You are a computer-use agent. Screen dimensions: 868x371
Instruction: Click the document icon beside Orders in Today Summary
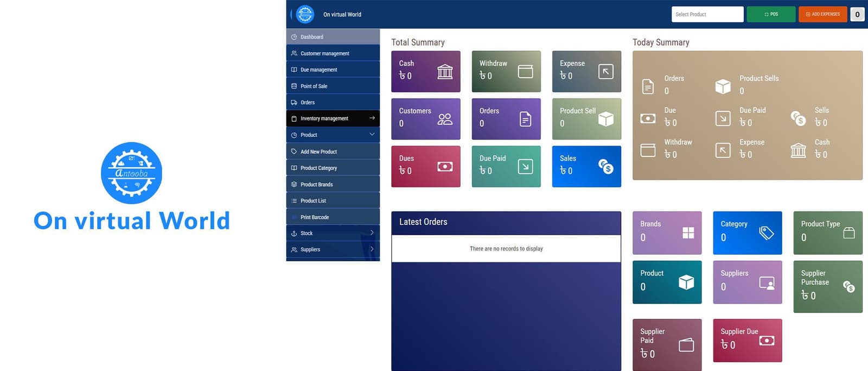click(x=648, y=86)
